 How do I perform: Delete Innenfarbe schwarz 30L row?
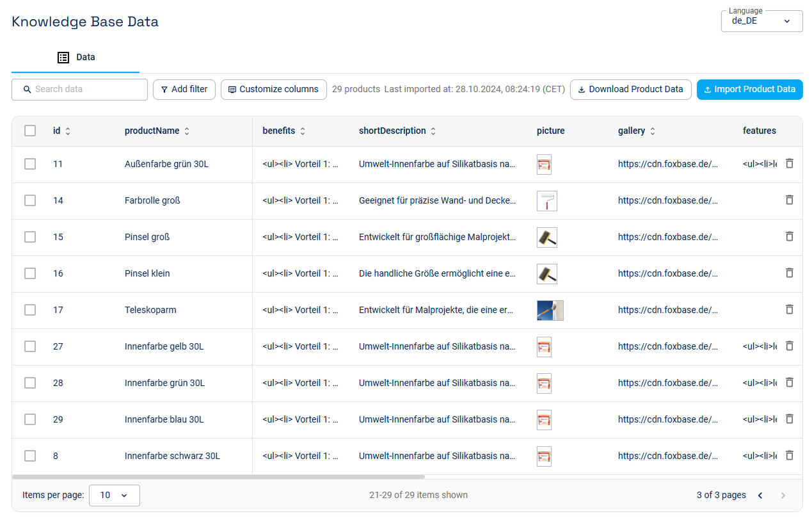click(790, 456)
